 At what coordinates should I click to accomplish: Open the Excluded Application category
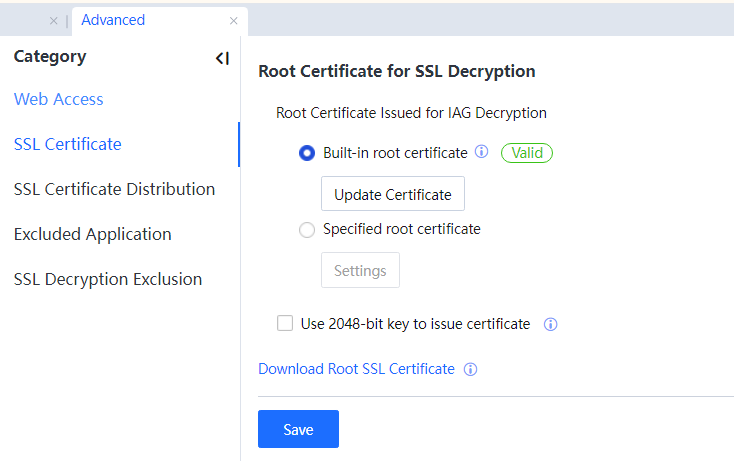(x=93, y=234)
